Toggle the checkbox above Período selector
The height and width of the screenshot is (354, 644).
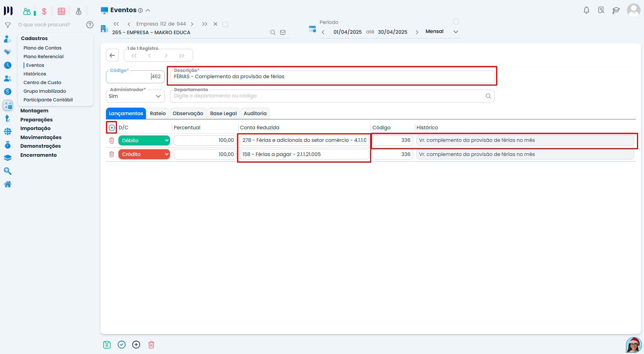pos(456,22)
